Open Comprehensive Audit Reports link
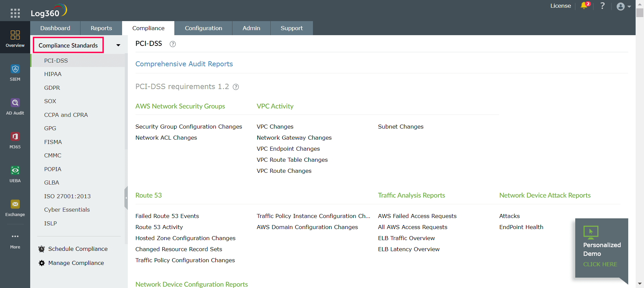644x288 pixels. [x=184, y=64]
